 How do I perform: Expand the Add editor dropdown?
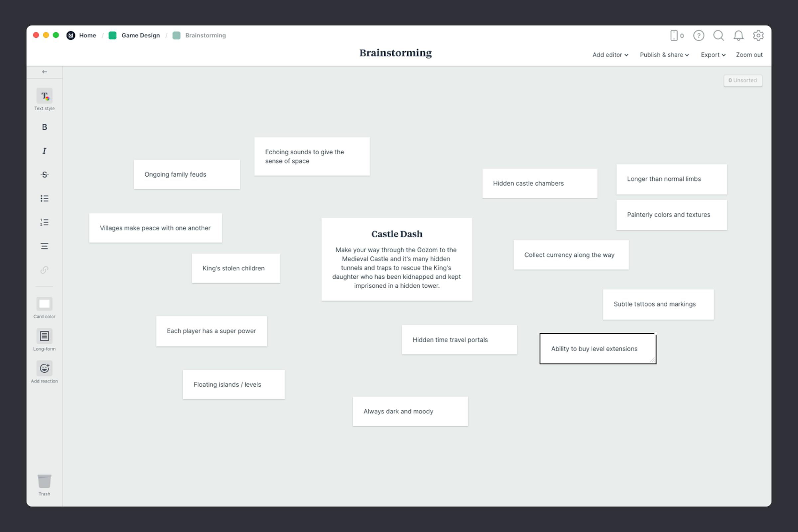[610, 55]
